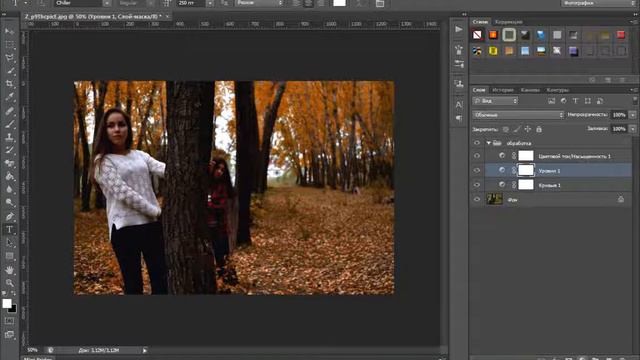This screenshot has height=360, width=640.
Task: Select the Pen tool
Action: tap(9, 216)
